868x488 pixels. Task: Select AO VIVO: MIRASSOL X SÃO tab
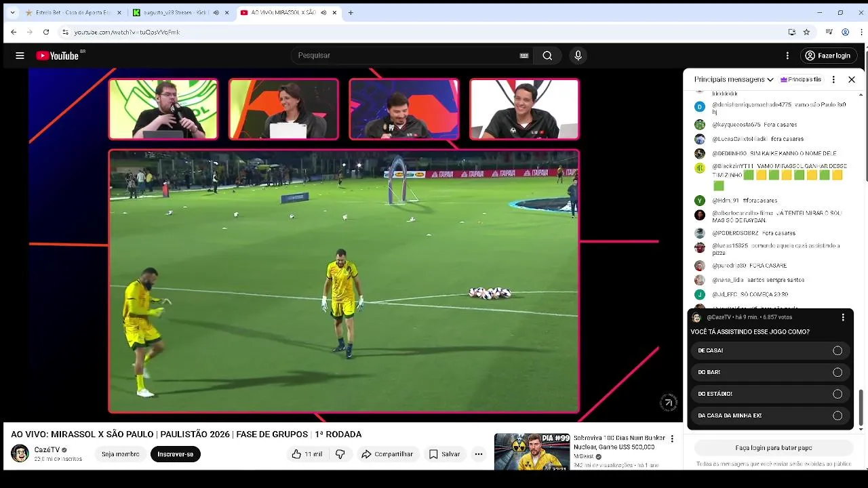pos(289,12)
